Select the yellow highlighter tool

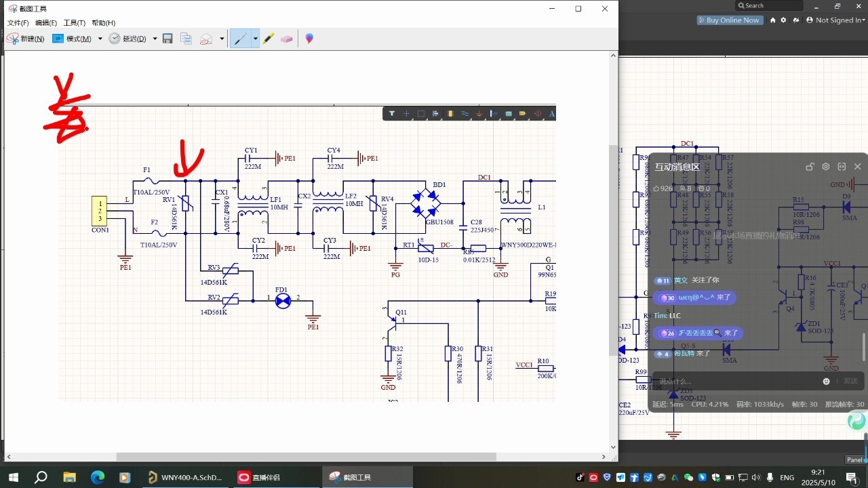coord(269,39)
